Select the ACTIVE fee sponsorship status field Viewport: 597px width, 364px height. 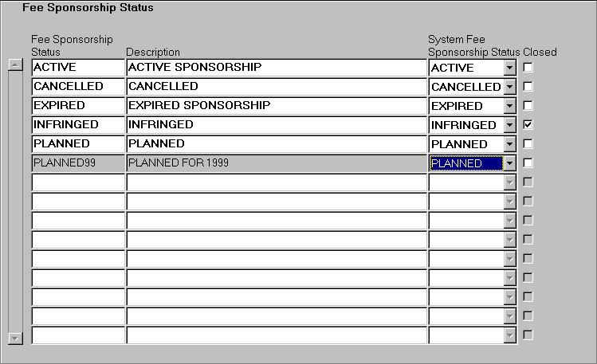(78, 68)
